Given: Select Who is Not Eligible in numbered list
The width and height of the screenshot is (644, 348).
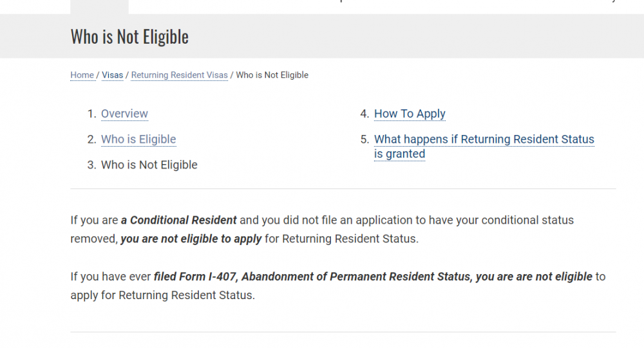Looking at the screenshot, I should tap(149, 165).
